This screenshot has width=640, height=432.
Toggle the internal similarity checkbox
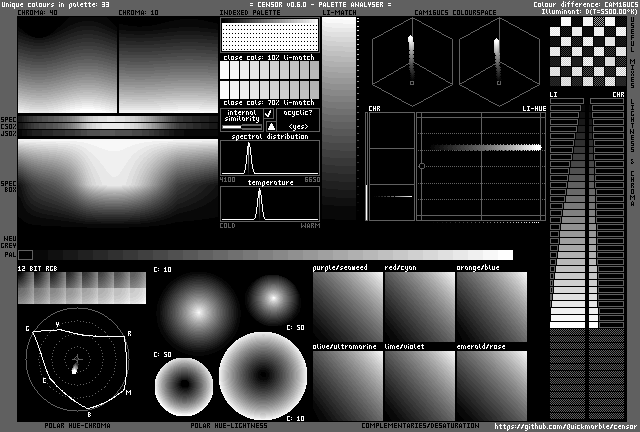pyautogui.click(x=269, y=114)
